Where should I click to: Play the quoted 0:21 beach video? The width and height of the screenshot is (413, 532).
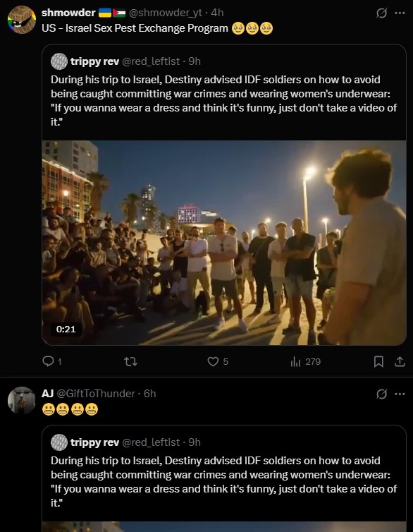(x=224, y=243)
